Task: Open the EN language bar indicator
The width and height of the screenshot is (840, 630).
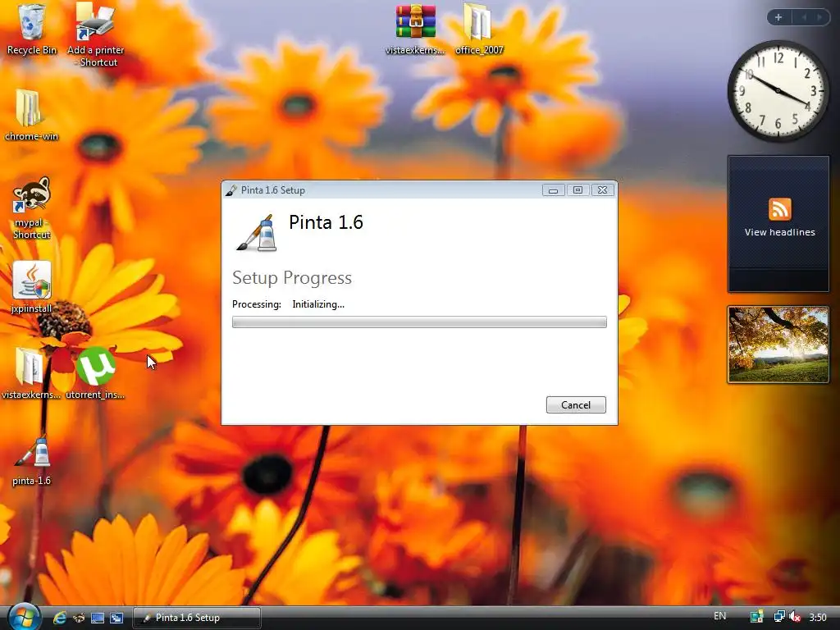Action: tap(720, 616)
